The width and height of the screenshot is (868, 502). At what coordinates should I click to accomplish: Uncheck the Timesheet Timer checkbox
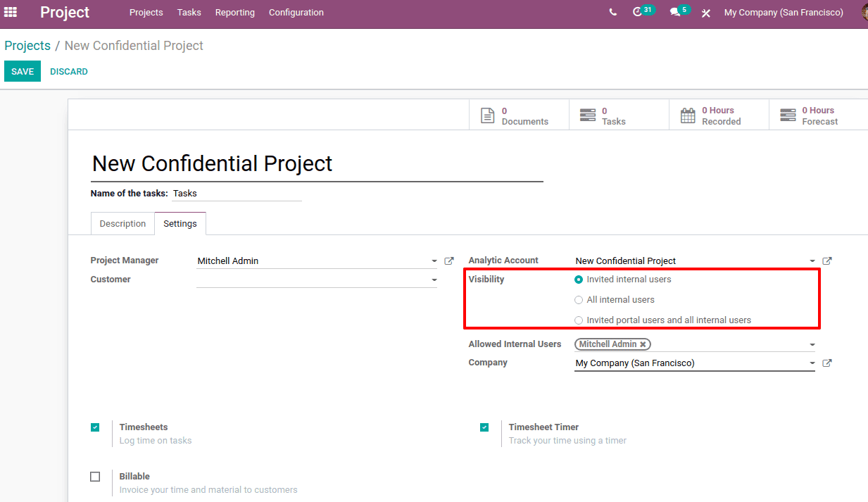tap(484, 427)
